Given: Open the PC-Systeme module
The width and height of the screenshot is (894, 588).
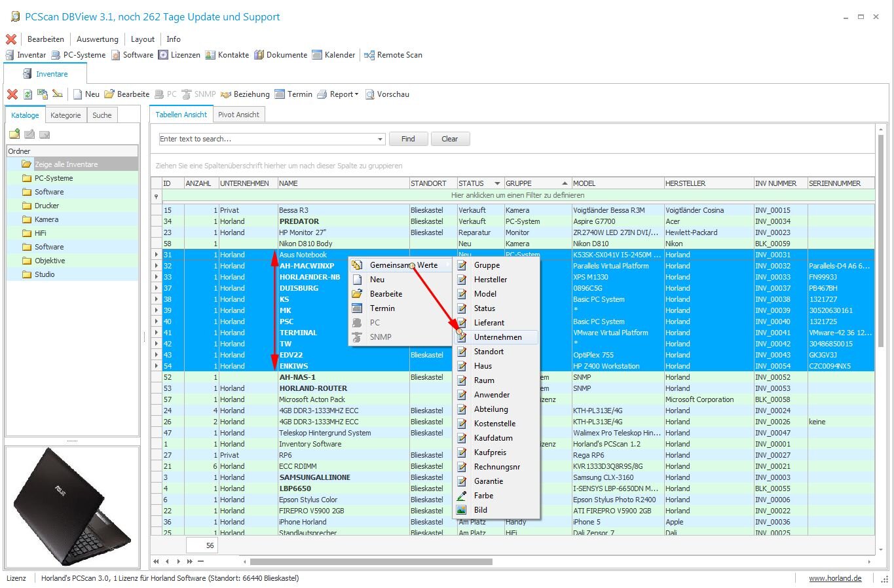Looking at the screenshot, I should 79,55.
